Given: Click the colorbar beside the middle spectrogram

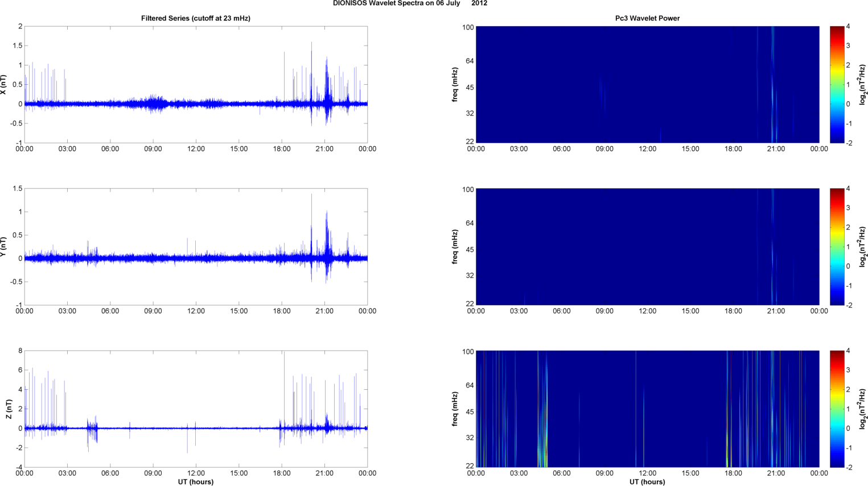Looking at the screenshot, I should click(837, 247).
